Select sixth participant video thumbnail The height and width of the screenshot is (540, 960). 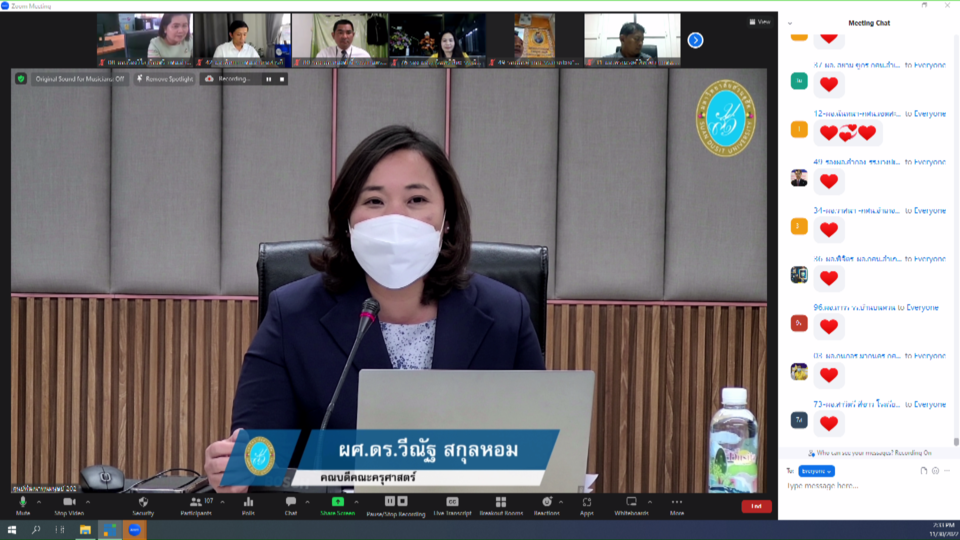click(x=632, y=40)
